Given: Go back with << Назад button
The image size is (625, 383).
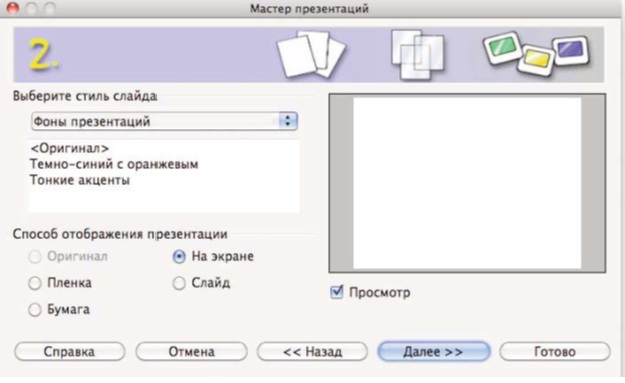Looking at the screenshot, I should tap(312, 352).
